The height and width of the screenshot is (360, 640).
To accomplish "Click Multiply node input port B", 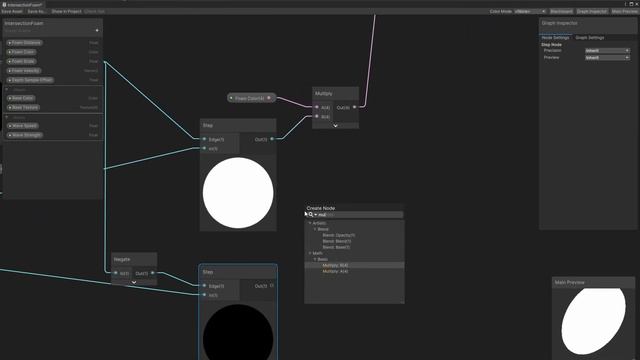I will click(317, 117).
